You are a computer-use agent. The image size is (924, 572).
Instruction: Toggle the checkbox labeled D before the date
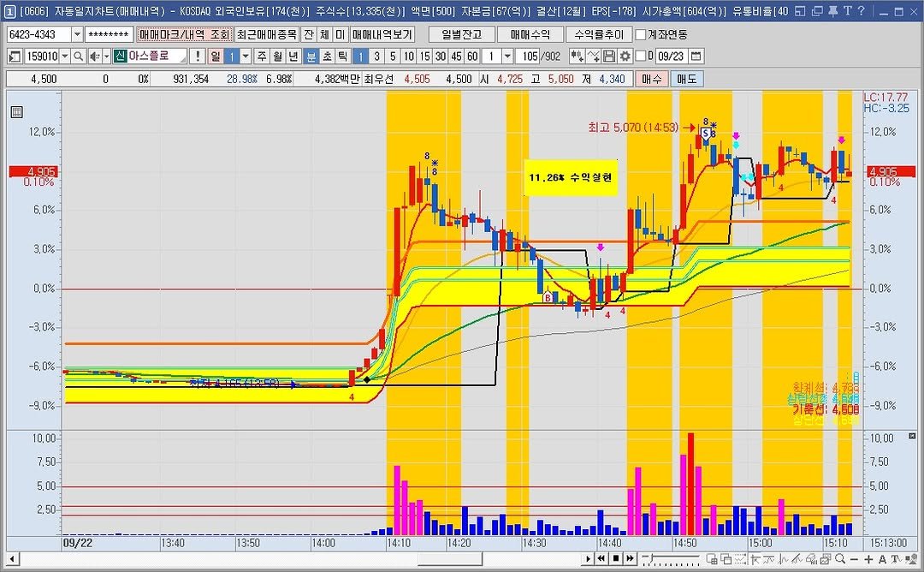(641, 56)
